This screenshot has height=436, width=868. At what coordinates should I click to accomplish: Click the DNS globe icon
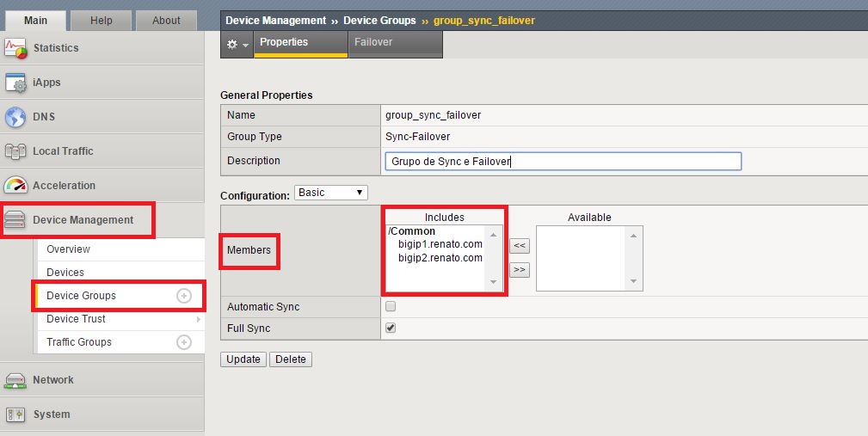tap(16, 117)
